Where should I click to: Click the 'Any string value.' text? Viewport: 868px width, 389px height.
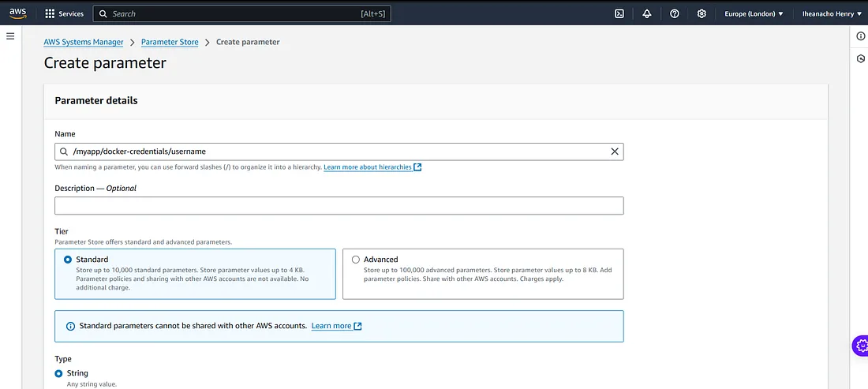92,384
